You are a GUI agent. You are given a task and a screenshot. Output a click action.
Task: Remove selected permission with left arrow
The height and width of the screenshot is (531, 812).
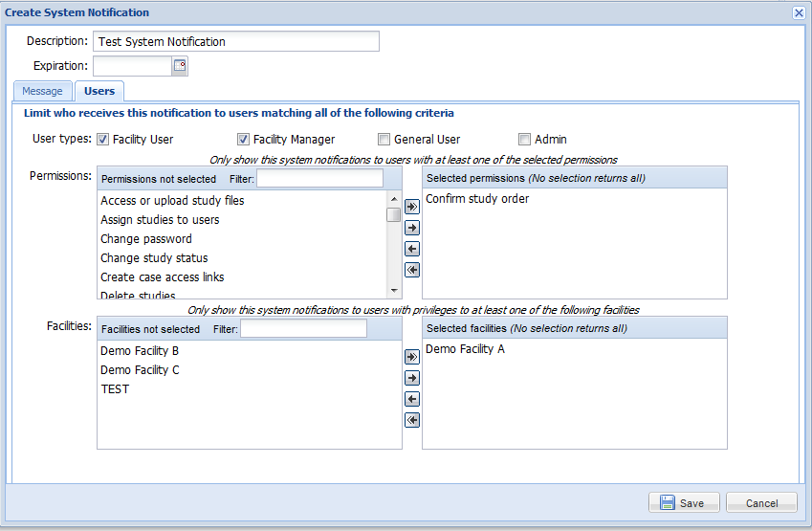411,249
